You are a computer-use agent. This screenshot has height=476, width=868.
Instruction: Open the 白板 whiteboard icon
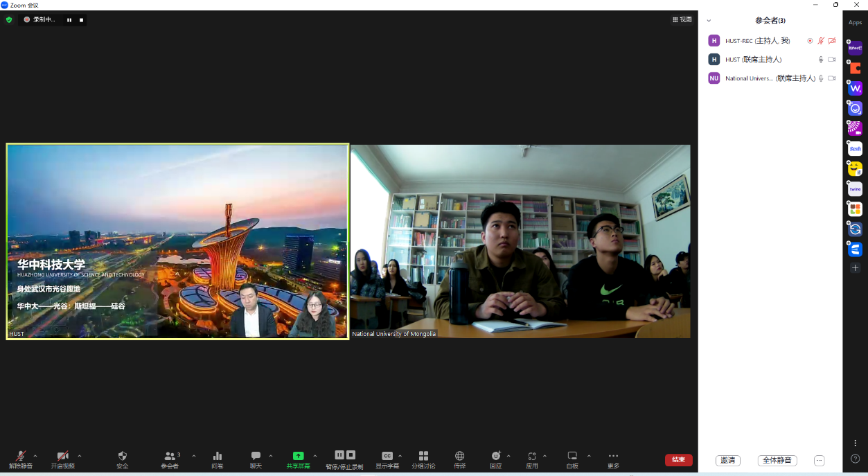pyautogui.click(x=572, y=459)
